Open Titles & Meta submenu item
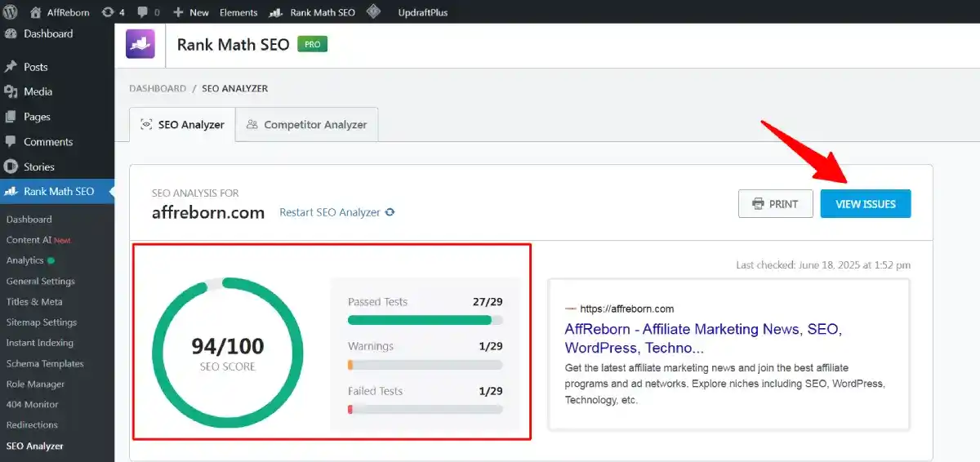Image resolution: width=980 pixels, height=462 pixels. coord(34,302)
